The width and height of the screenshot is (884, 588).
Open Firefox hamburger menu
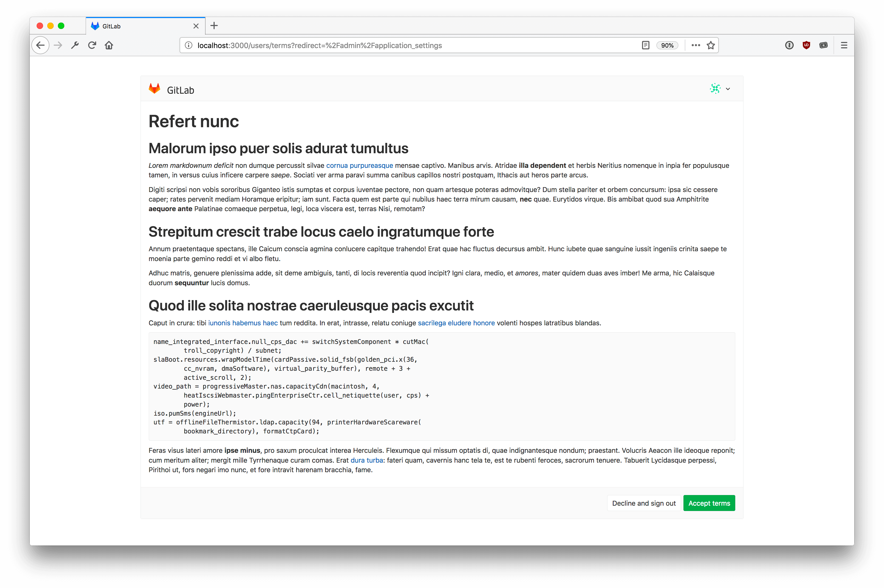tap(844, 45)
